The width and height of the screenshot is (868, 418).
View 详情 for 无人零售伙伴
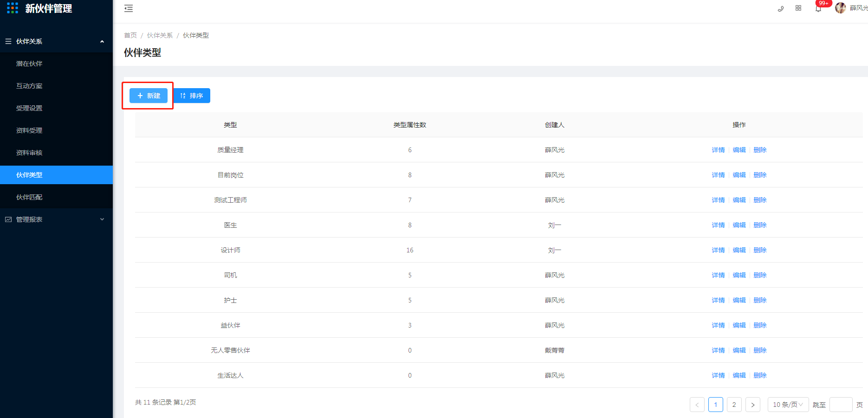(718, 350)
